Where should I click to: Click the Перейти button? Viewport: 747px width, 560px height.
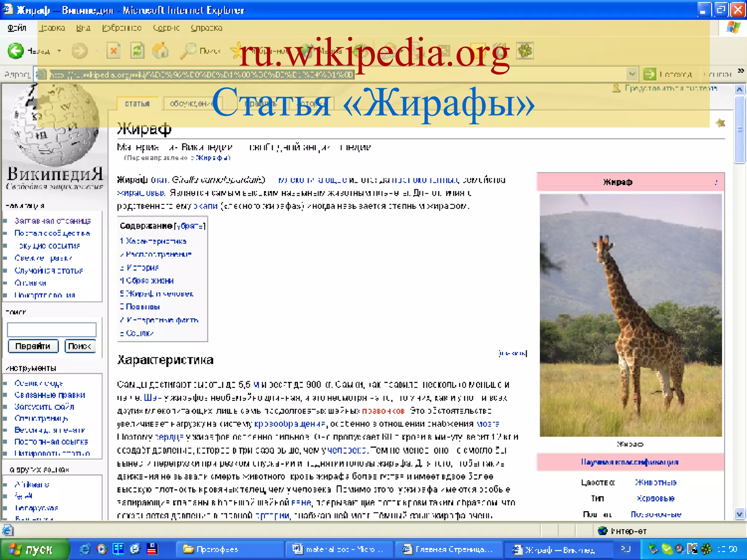[x=33, y=346]
